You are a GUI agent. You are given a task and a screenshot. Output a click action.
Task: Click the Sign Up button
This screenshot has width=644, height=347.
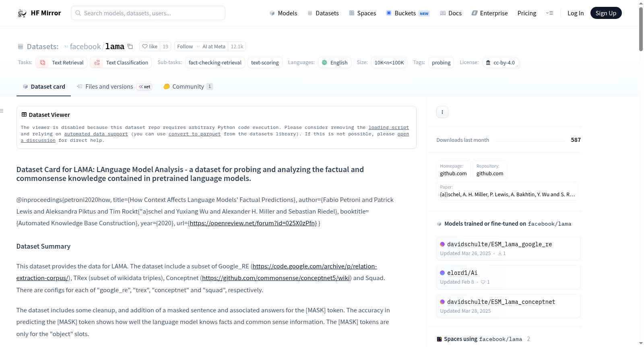click(x=606, y=13)
